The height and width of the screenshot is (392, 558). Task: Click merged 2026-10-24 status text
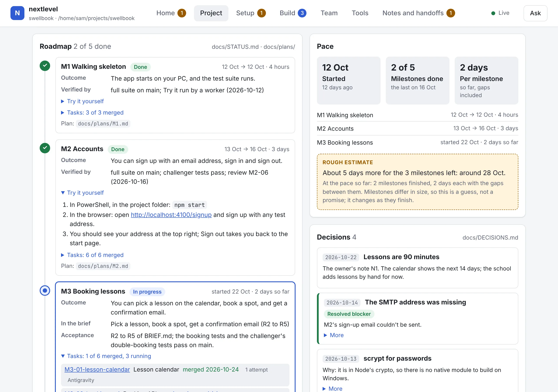coord(211,369)
